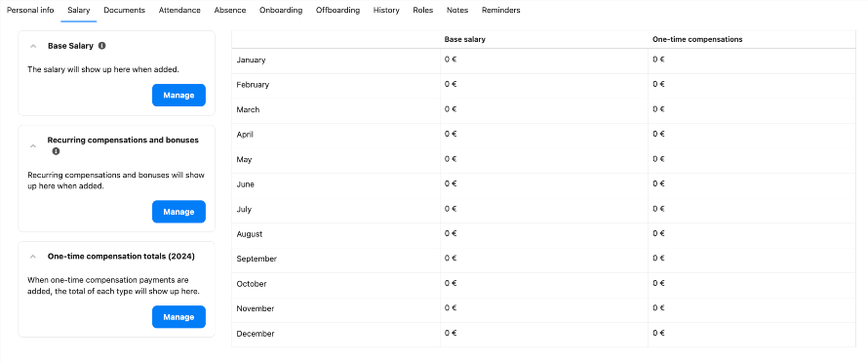Manage recurring compensations and bonuses

[x=178, y=212]
